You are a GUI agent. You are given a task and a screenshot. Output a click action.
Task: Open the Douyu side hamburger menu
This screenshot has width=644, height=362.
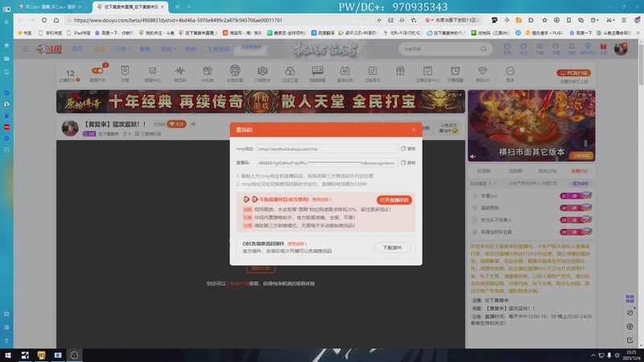click(26, 49)
